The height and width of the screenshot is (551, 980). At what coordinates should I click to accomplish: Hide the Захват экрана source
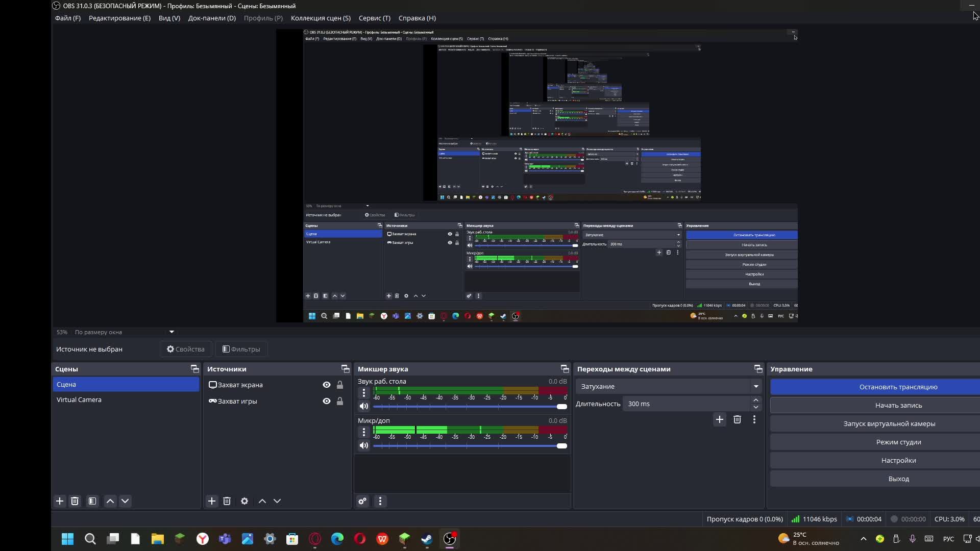pyautogui.click(x=327, y=385)
